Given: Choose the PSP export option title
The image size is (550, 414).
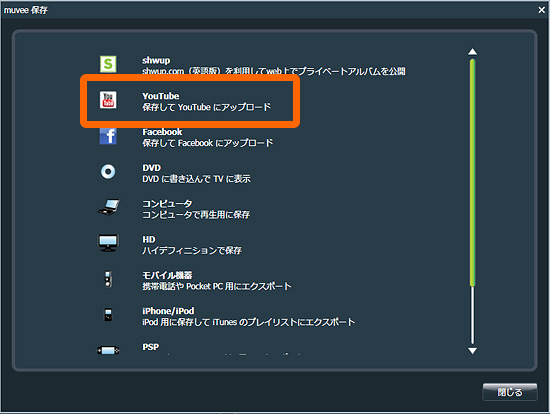Looking at the screenshot, I should [150, 347].
